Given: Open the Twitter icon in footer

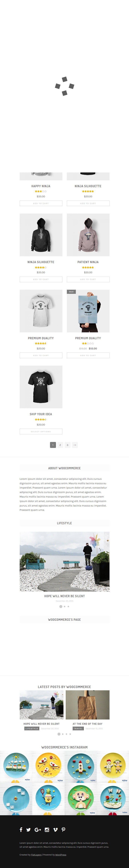Looking at the screenshot, I should pyautogui.click(x=28, y=830).
